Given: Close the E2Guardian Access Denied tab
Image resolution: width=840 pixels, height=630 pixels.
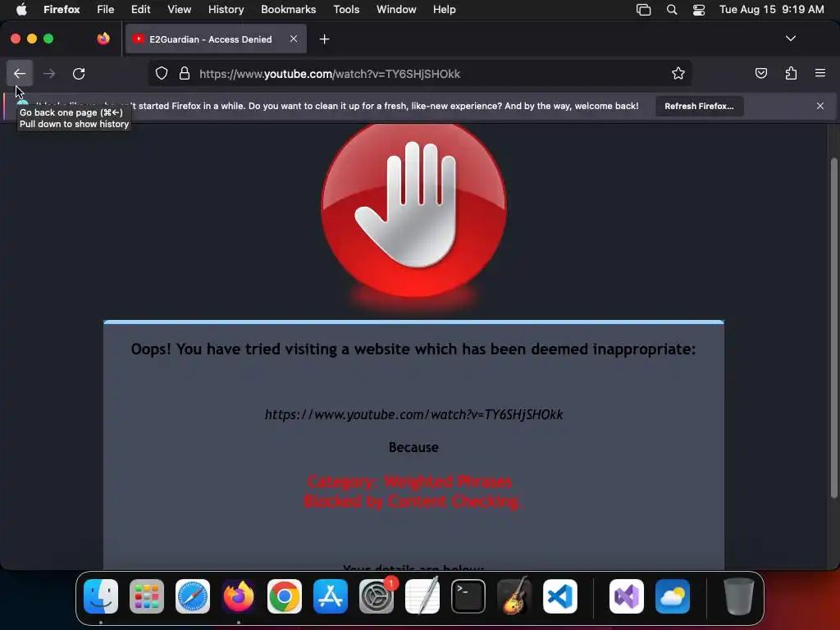Looking at the screenshot, I should 294,39.
